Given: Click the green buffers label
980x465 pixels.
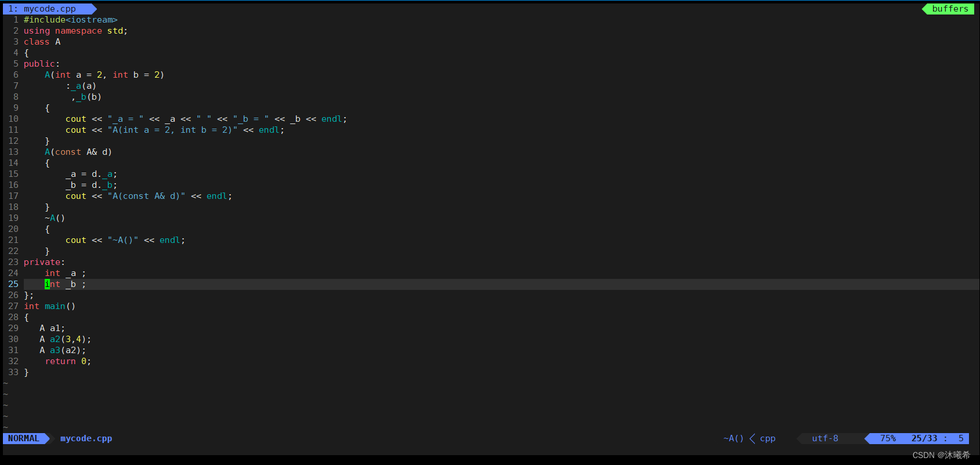Looking at the screenshot, I should point(949,9).
